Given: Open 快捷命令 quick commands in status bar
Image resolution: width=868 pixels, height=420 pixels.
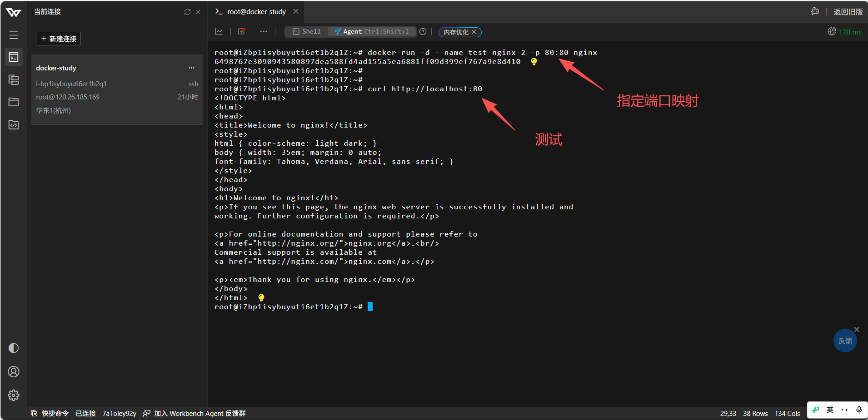Looking at the screenshot, I should pyautogui.click(x=50, y=413).
